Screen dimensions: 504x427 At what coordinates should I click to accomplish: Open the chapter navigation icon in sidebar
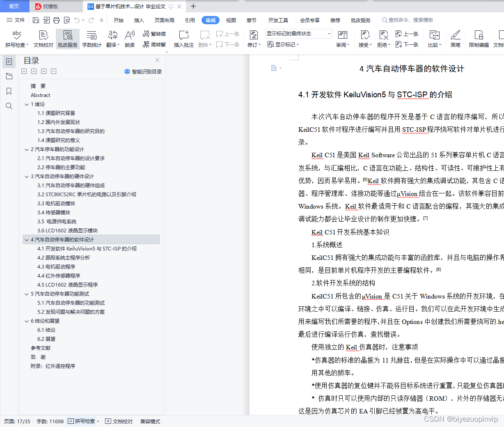click(9, 76)
